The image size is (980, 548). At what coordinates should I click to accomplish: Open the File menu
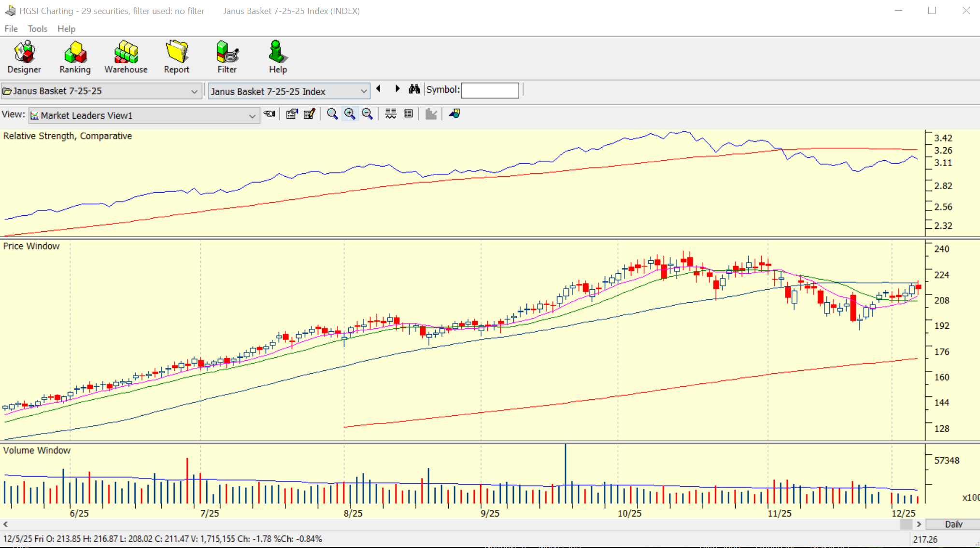pyautogui.click(x=11, y=29)
